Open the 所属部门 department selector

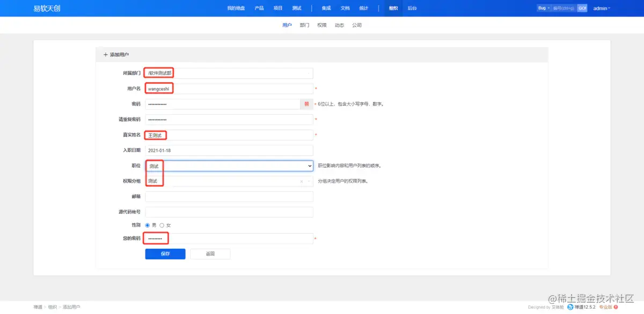coord(229,73)
